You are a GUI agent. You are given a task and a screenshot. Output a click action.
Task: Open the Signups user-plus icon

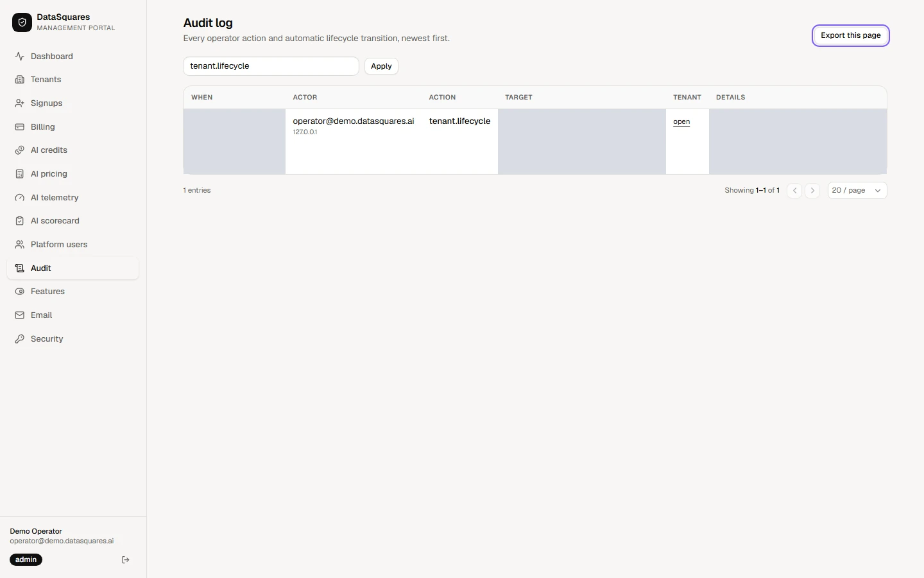click(x=20, y=103)
